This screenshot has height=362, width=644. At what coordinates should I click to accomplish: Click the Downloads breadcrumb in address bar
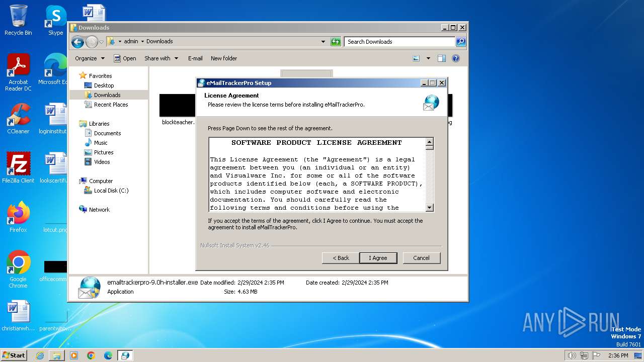pyautogui.click(x=159, y=42)
